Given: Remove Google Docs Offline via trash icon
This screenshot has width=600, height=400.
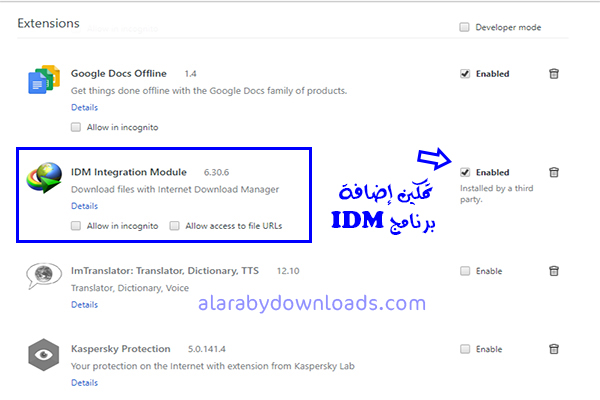Looking at the screenshot, I should (x=554, y=73).
